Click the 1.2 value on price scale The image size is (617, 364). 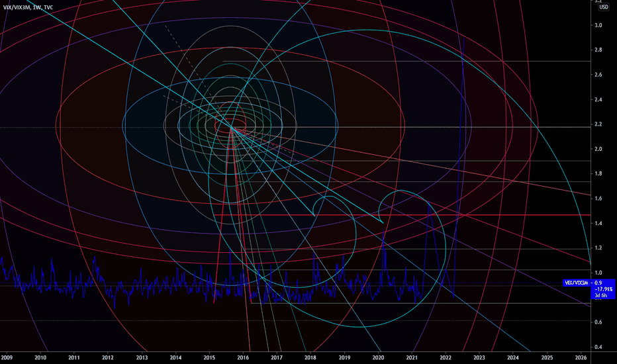[598, 248]
